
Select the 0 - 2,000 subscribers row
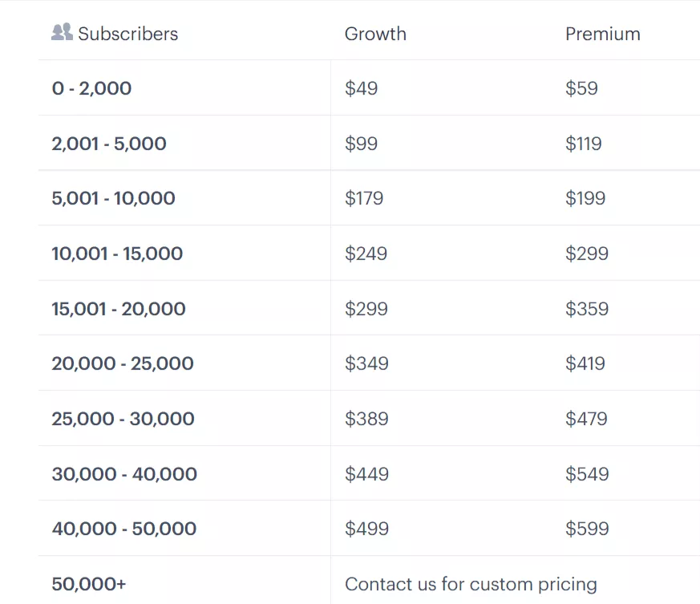click(369, 88)
